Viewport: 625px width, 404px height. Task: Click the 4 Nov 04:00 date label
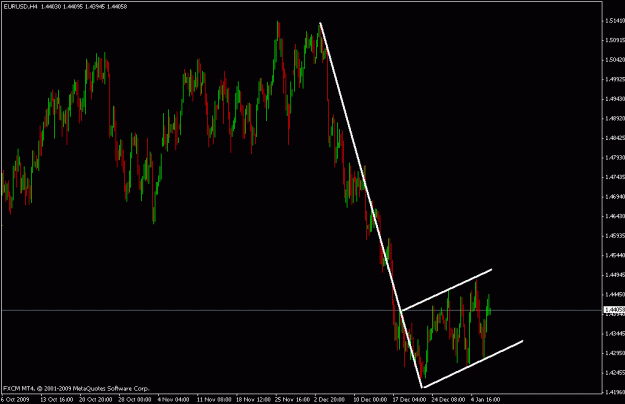[x=173, y=399]
